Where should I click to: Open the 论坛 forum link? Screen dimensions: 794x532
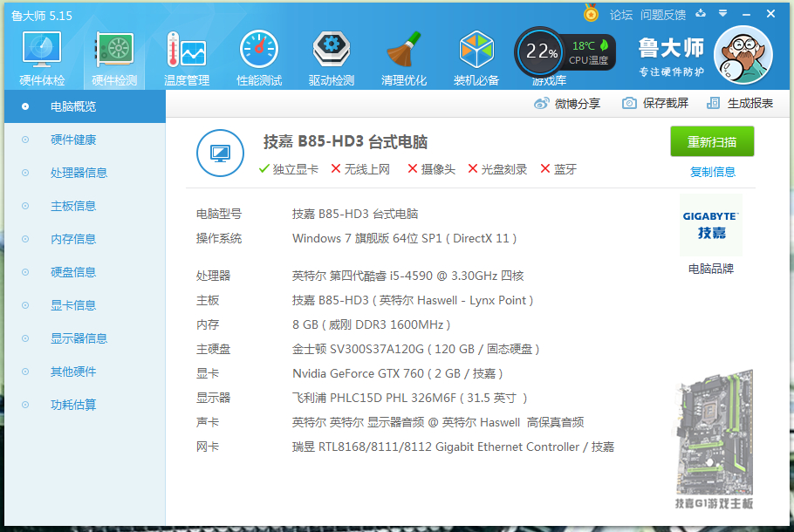click(621, 15)
